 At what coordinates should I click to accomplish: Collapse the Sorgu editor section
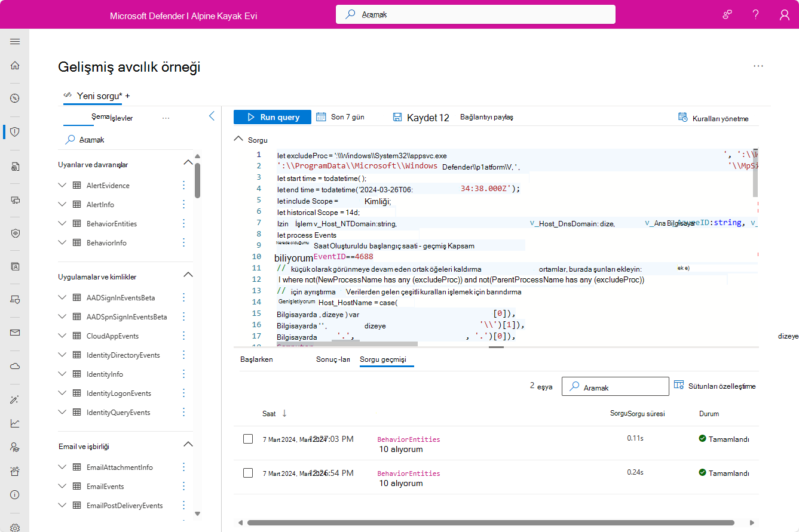(x=239, y=140)
